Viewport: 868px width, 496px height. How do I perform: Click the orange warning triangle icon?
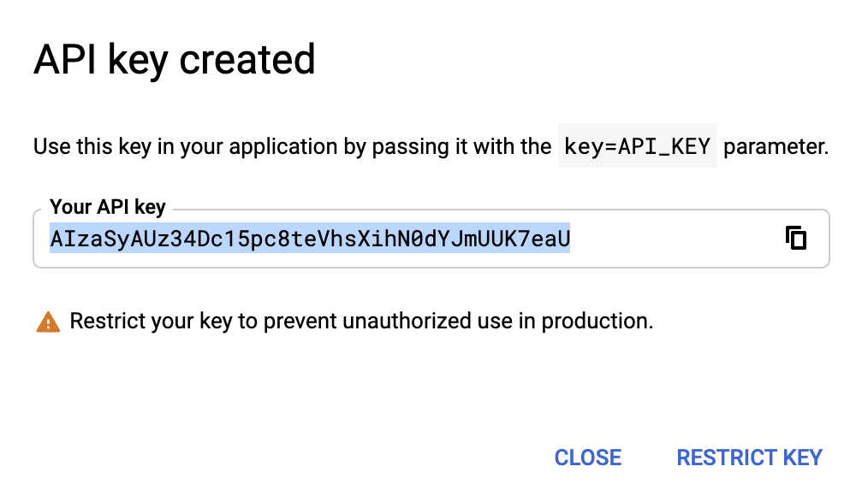tap(48, 322)
